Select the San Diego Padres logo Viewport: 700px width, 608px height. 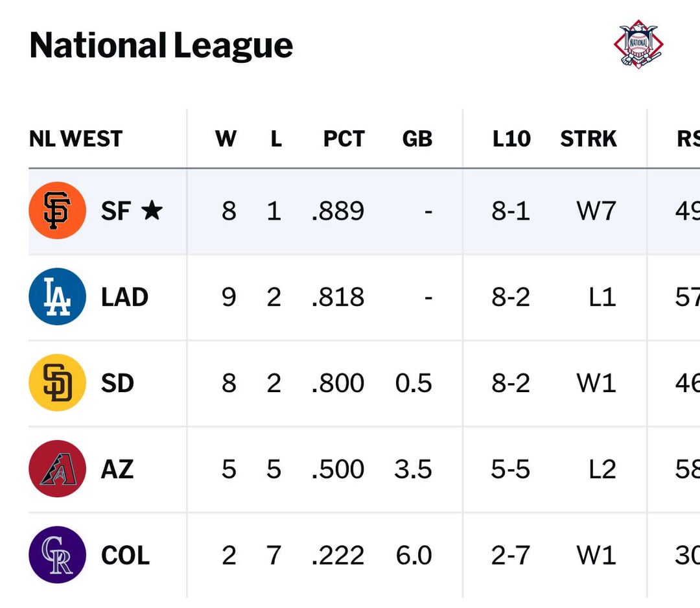57,383
